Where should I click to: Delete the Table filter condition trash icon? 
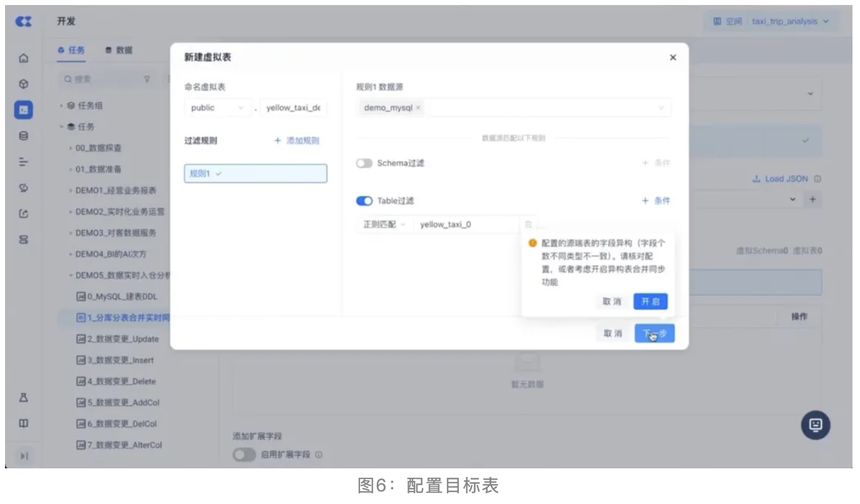pos(528,224)
